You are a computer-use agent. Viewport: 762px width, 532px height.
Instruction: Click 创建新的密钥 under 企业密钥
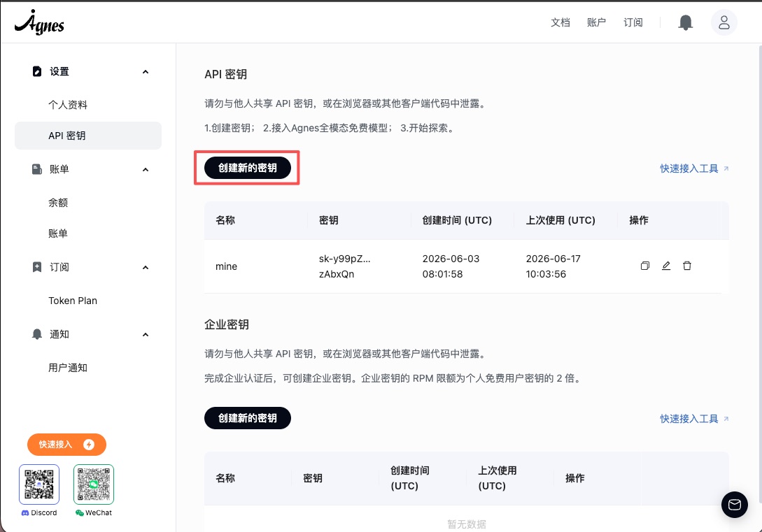(x=248, y=418)
